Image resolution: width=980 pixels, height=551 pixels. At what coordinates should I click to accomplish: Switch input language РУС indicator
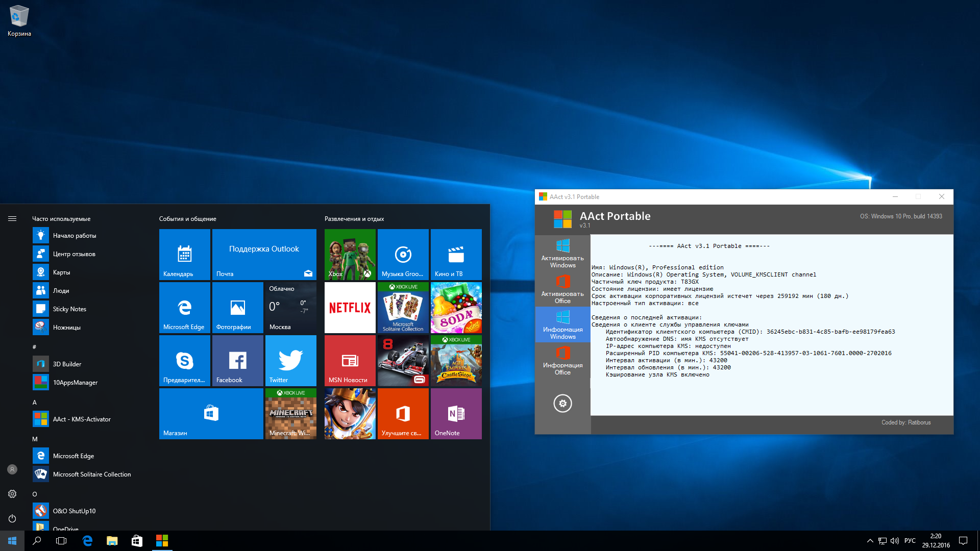[910, 541]
